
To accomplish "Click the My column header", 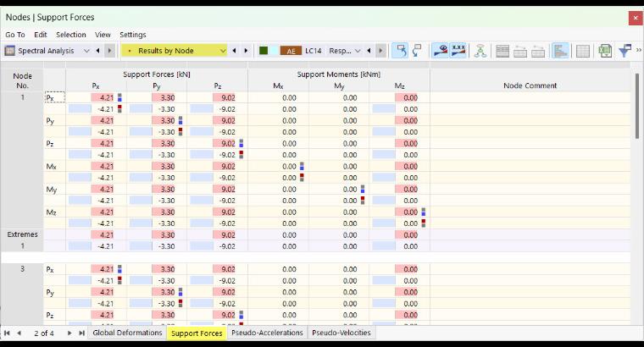I will pyautogui.click(x=339, y=85).
